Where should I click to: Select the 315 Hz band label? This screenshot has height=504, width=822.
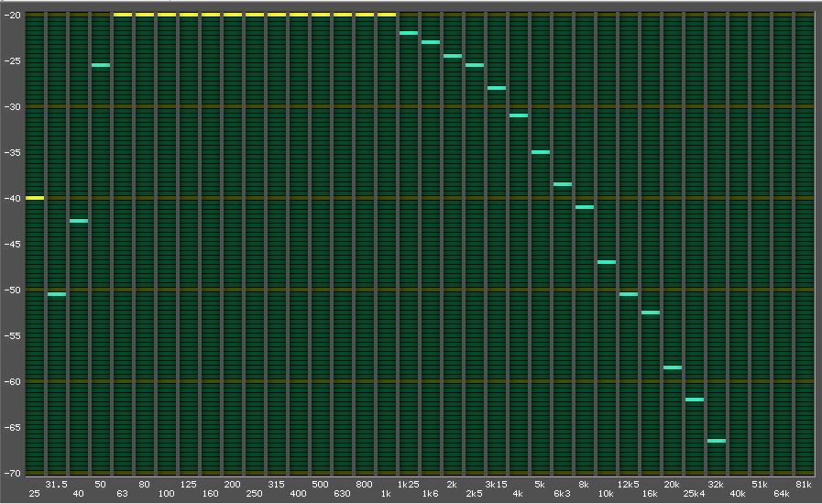[x=277, y=485]
